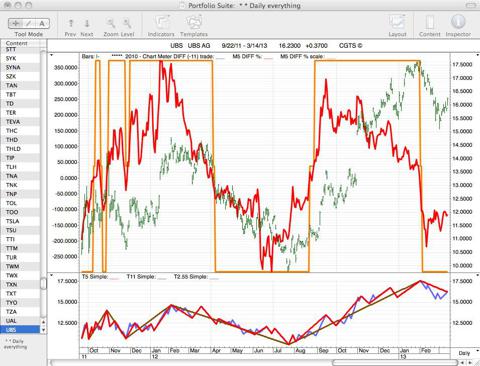The image size is (480, 366).
Task: Open lower indicator pane menu triangle at left
Action: [x=52, y=275]
